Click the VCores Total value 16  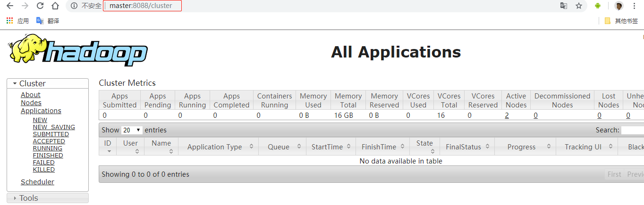[441, 115]
